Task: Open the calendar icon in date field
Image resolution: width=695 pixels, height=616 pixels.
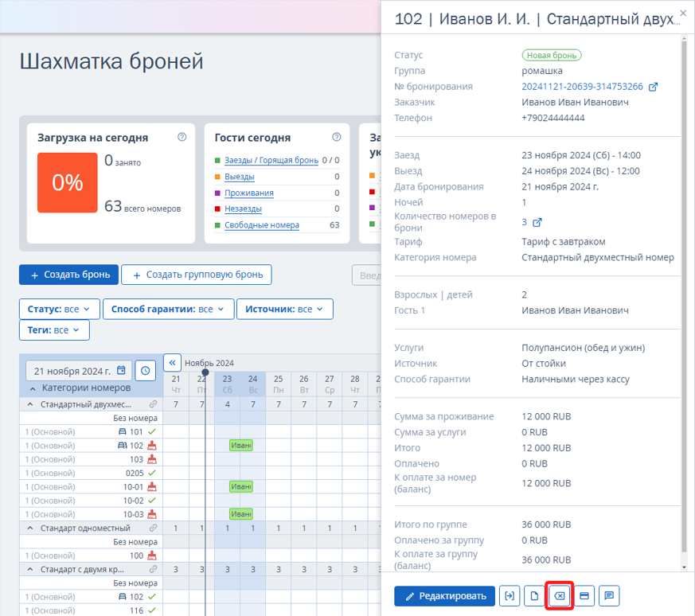Action: click(x=121, y=370)
